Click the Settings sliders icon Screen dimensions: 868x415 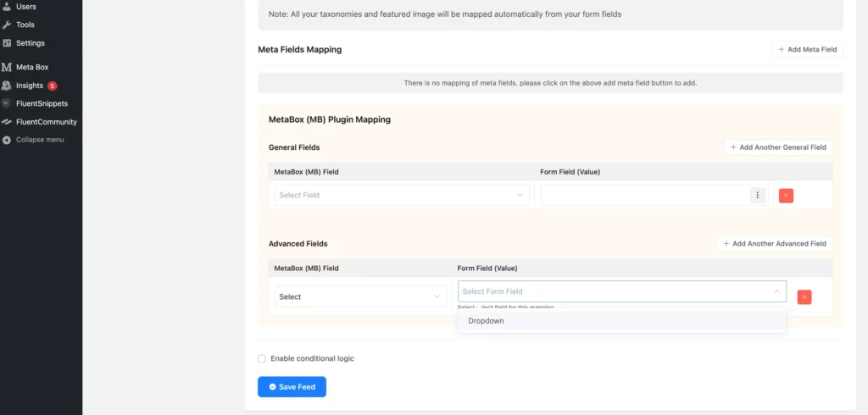7,42
